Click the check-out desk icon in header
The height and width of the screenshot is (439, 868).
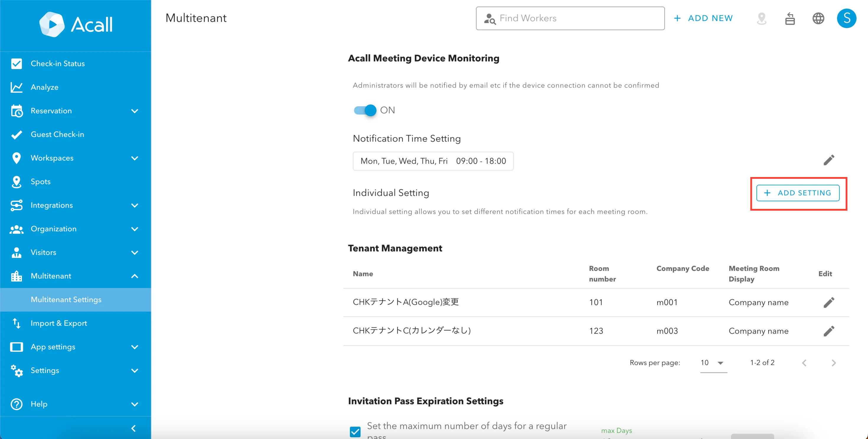(790, 19)
